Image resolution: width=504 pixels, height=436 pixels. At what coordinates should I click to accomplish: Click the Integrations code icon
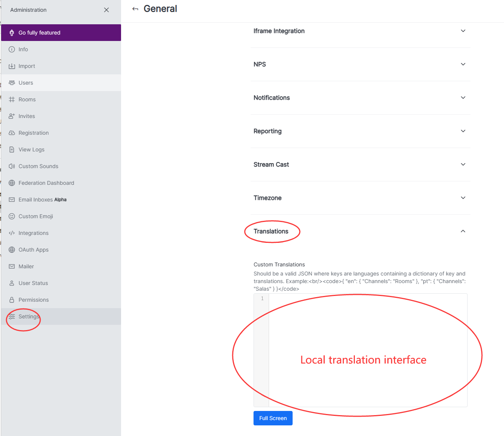(x=12, y=233)
